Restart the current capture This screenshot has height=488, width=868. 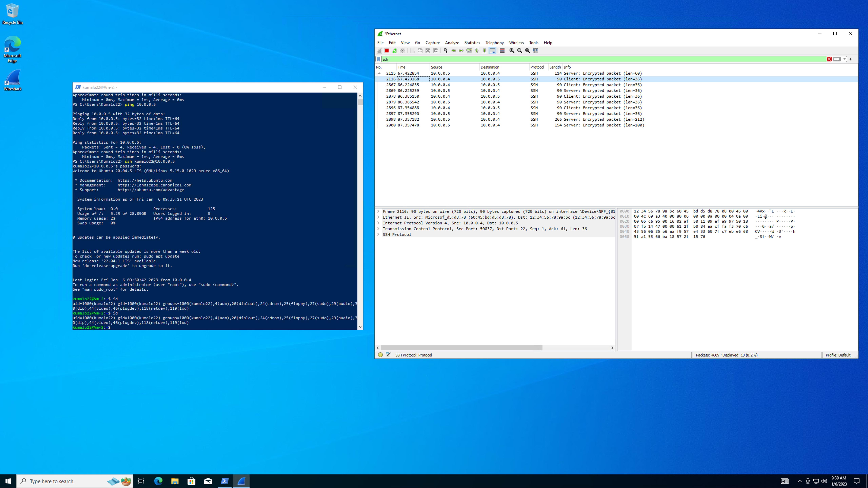394,50
